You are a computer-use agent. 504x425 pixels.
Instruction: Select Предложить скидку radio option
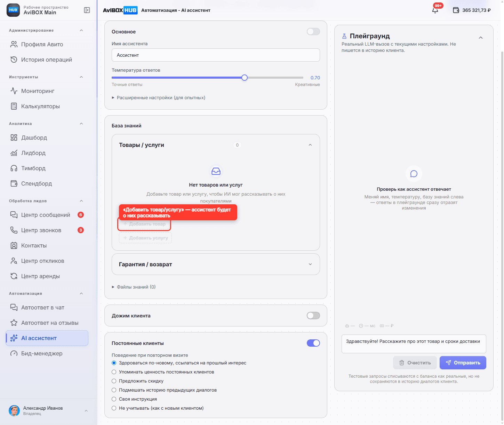pos(114,381)
